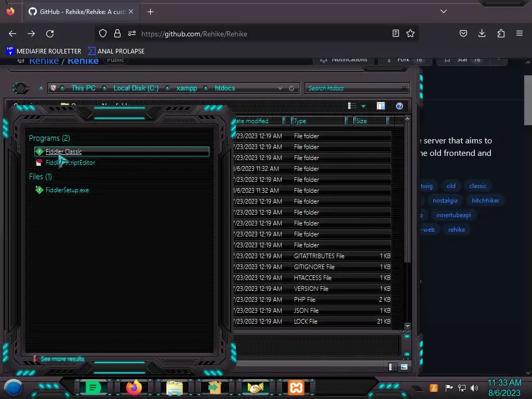Viewport: 532px width, 399px height.
Task: Click Local Disk (C:) breadcrumb
Action: pyautogui.click(x=136, y=88)
